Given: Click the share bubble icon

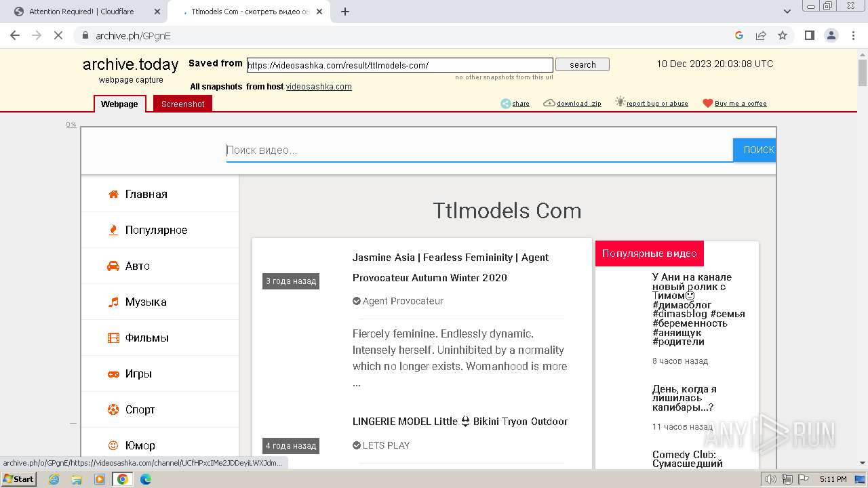Looking at the screenshot, I should coord(506,104).
